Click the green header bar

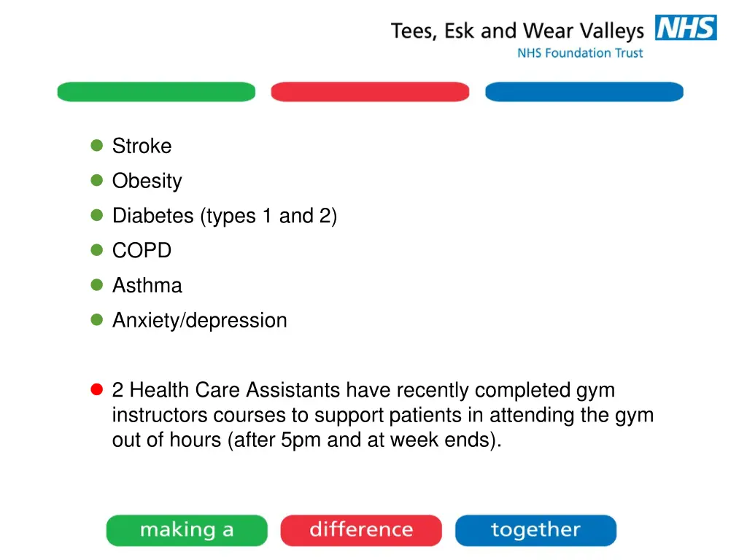click(x=156, y=91)
